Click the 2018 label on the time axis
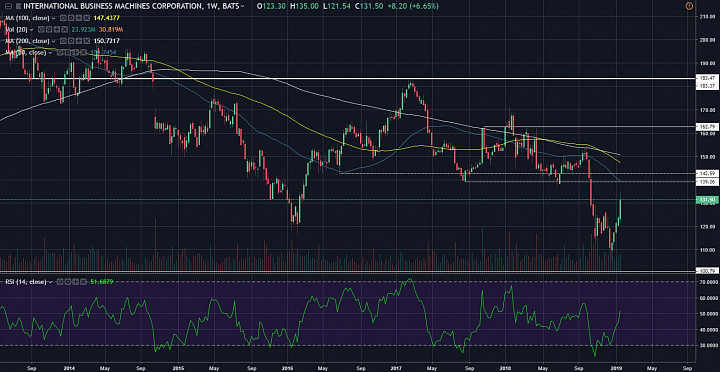The height and width of the screenshot is (372, 720). tap(506, 368)
